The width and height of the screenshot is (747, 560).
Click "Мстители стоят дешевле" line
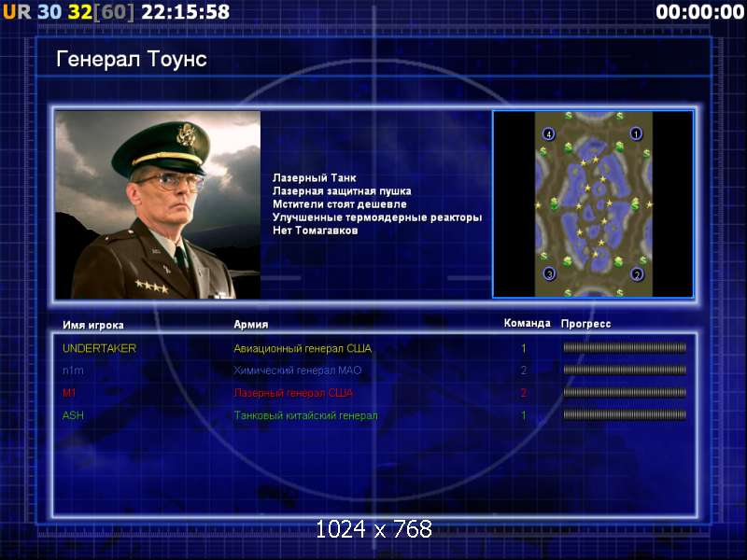340,204
